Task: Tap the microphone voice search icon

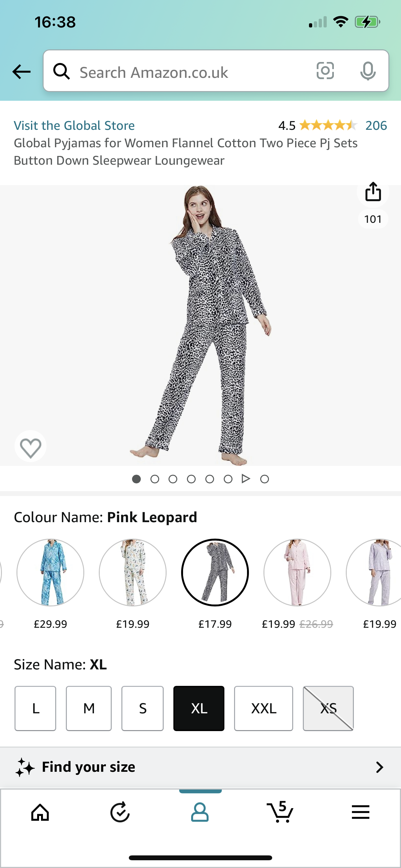Action: click(x=368, y=71)
